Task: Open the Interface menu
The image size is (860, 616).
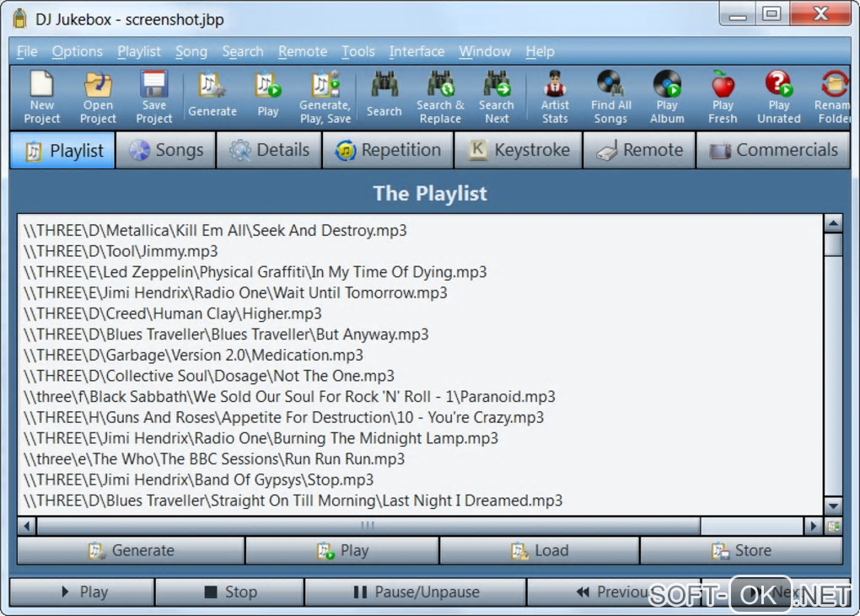Action: pyautogui.click(x=417, y=51)
